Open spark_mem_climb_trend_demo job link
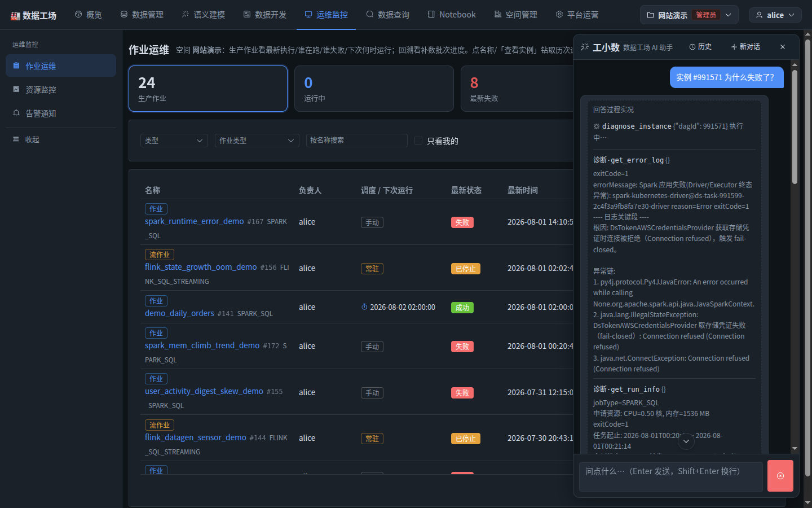 [202, 345]
